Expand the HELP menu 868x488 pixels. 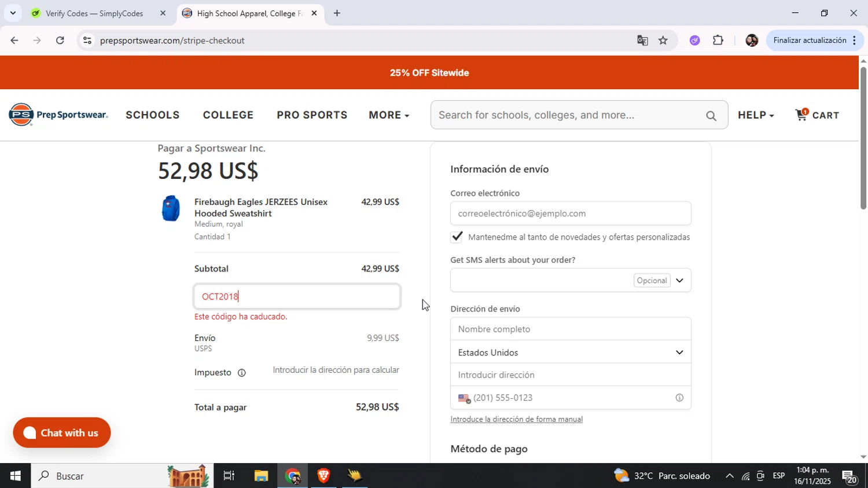click(756, 115)
